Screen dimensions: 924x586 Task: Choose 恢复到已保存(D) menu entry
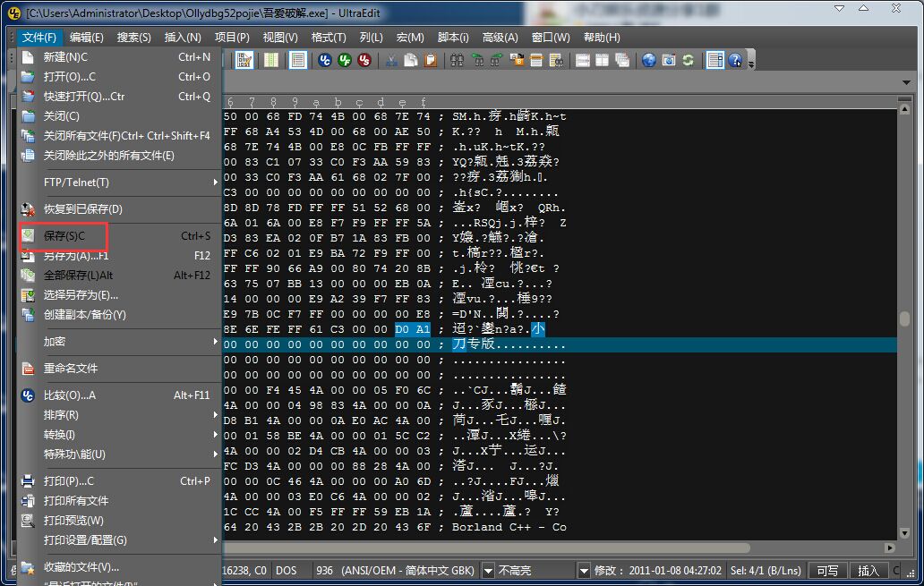tap(118, 209)
